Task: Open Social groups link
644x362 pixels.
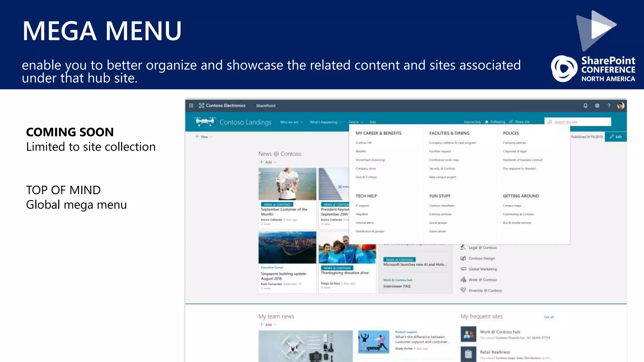Action: [438, 222]
